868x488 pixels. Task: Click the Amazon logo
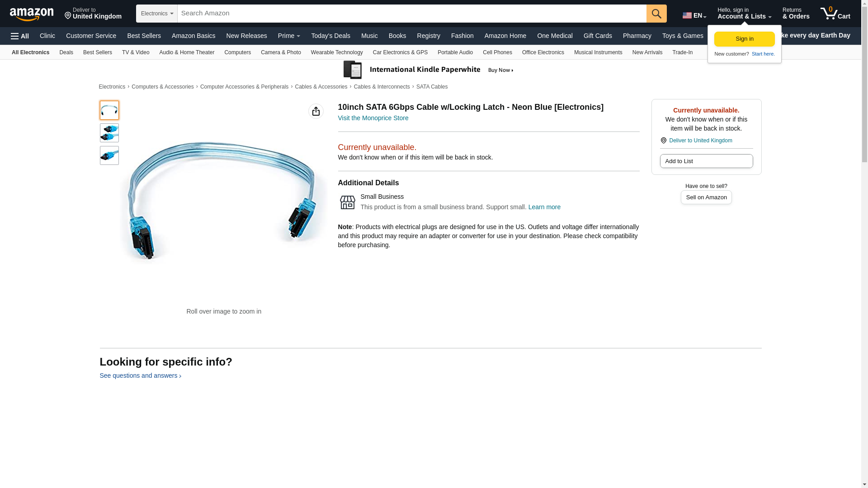tap(32, 14)
